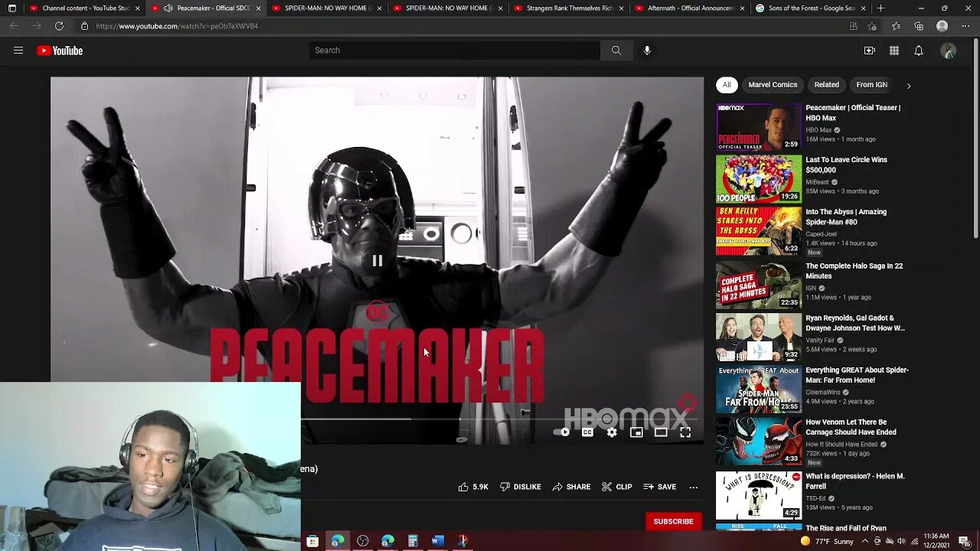Image resolution: width=980 pixels, height=551 pixels.
Task: Select the Marvel Comics filter chip
Action: [773, 85]
